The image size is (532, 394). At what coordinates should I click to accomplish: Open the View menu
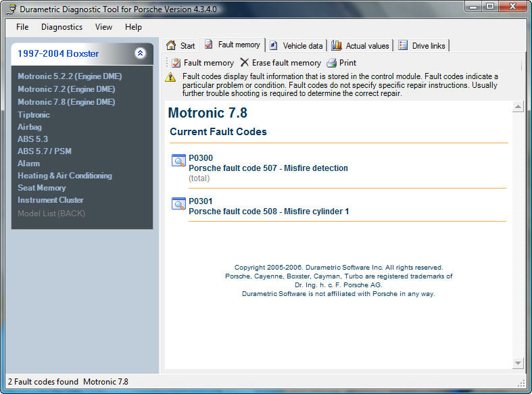coord(103,27)
